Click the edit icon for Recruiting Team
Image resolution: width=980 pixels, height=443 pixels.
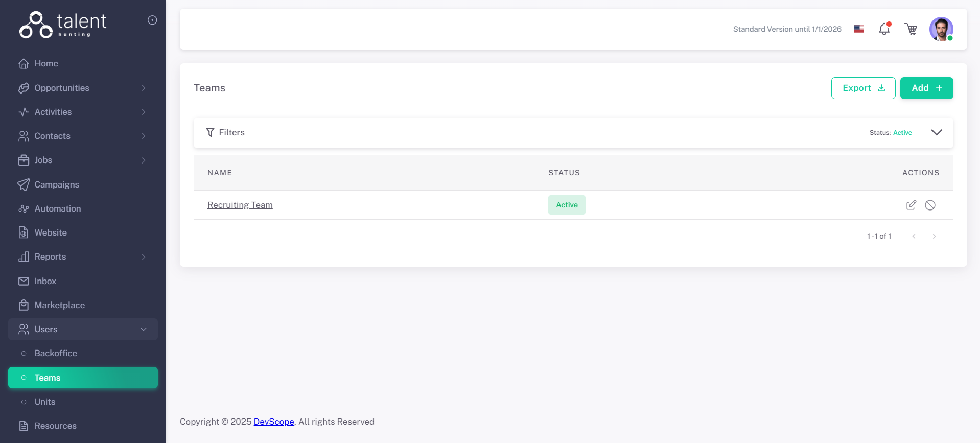point(911,205)
